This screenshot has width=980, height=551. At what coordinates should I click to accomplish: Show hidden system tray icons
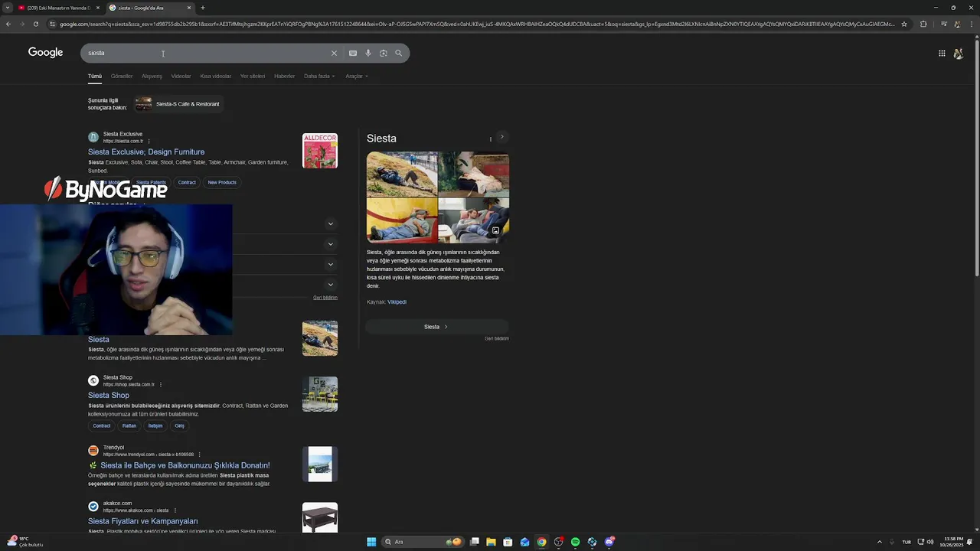(x=880, y=542)
